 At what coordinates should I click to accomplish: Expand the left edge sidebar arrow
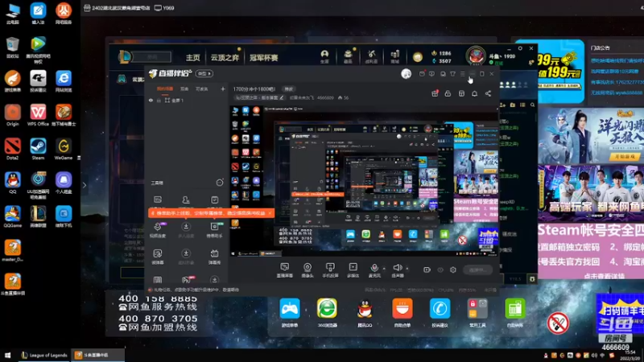point(85,185)
